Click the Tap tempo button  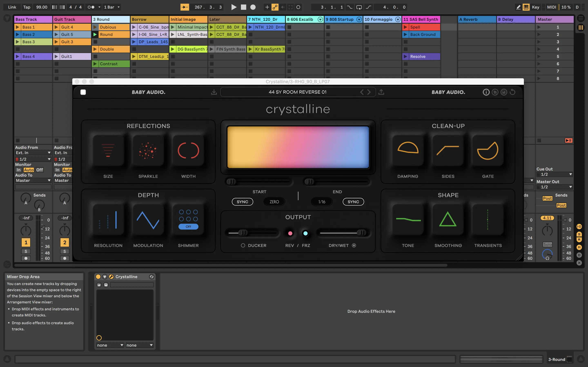[x=27, y=7]
